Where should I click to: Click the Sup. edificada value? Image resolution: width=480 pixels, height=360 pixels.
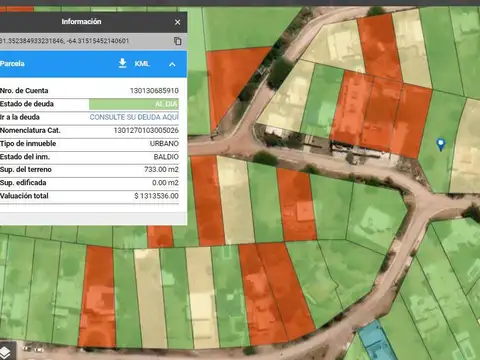coord(165,183)
